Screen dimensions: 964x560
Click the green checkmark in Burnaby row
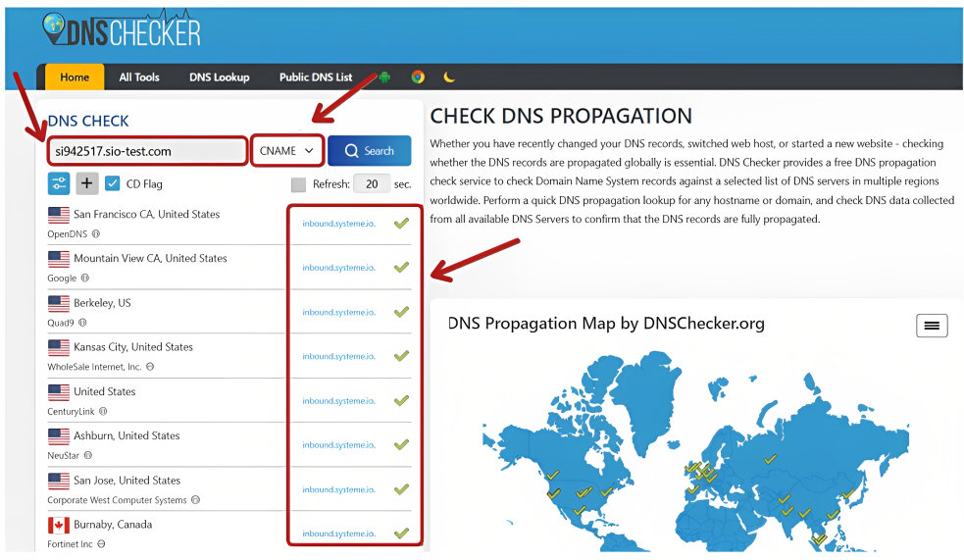401,534
